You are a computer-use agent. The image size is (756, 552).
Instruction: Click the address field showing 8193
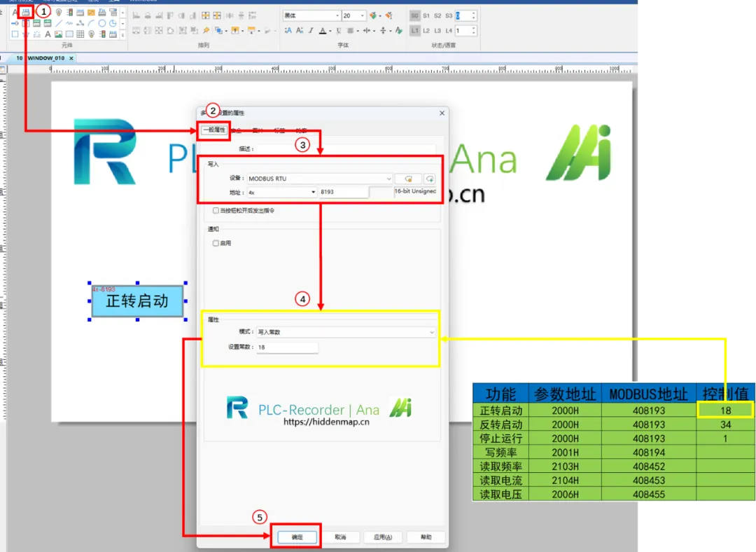pos(343,192)
